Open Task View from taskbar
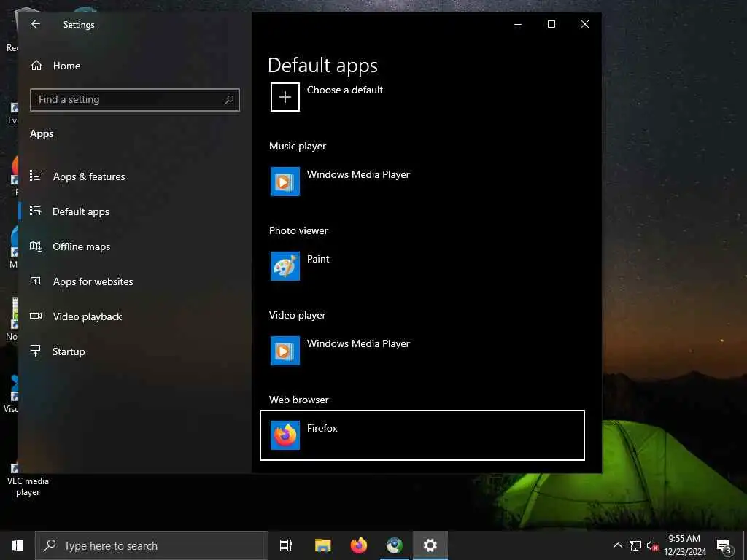 (x=286, y=545)
